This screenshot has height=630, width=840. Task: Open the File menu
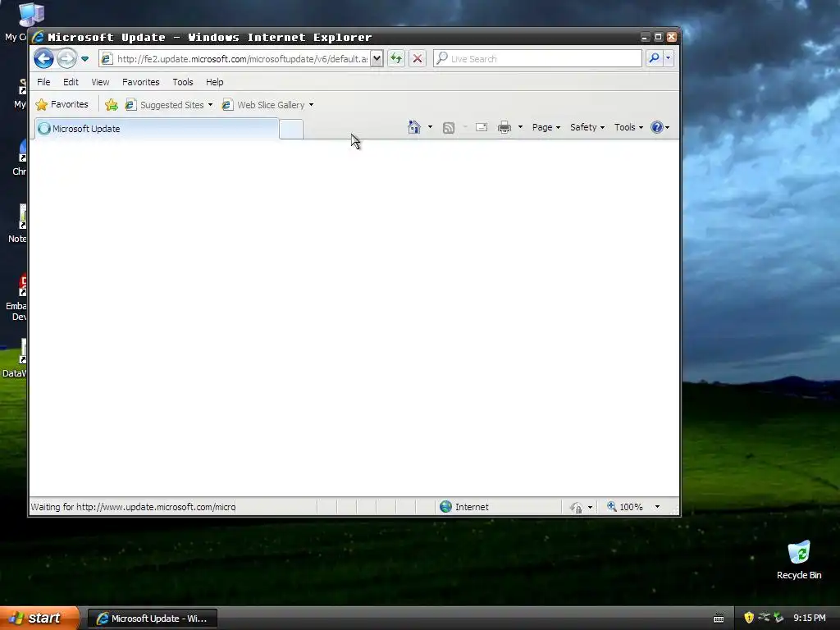pos(43,82)
